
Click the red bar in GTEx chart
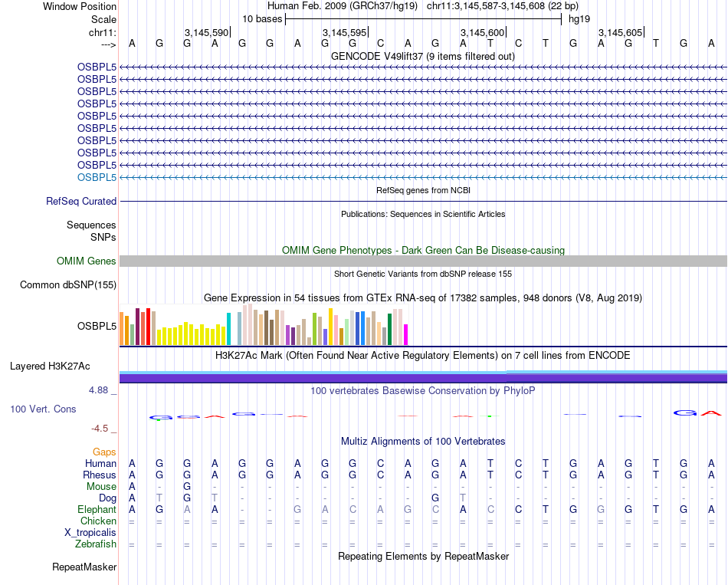148,327
